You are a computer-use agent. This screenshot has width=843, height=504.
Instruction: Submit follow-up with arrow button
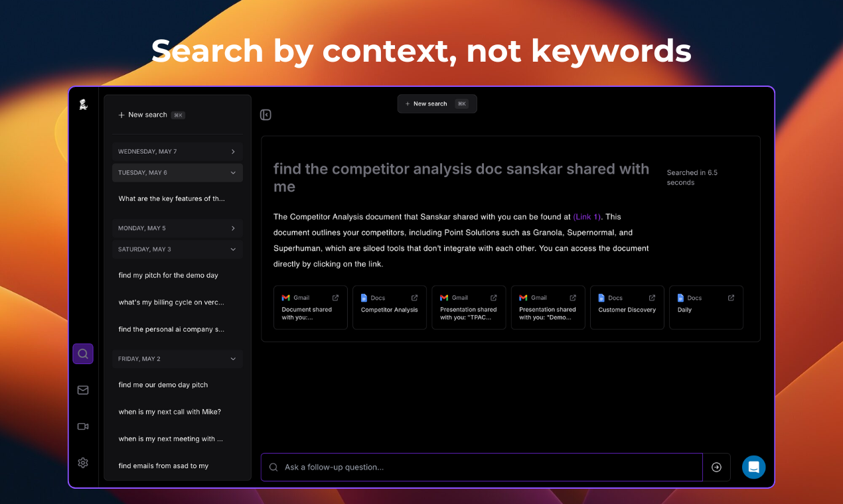(716, 467)
